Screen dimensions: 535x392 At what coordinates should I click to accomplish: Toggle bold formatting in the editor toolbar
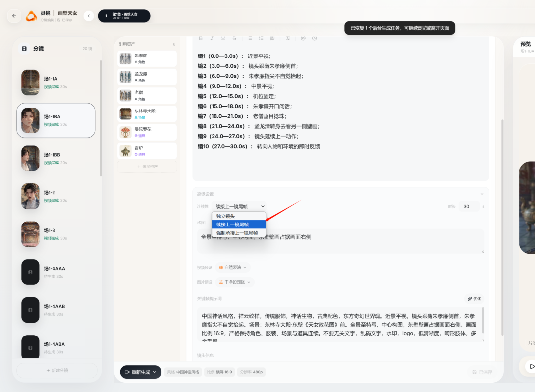coord(201,38)
